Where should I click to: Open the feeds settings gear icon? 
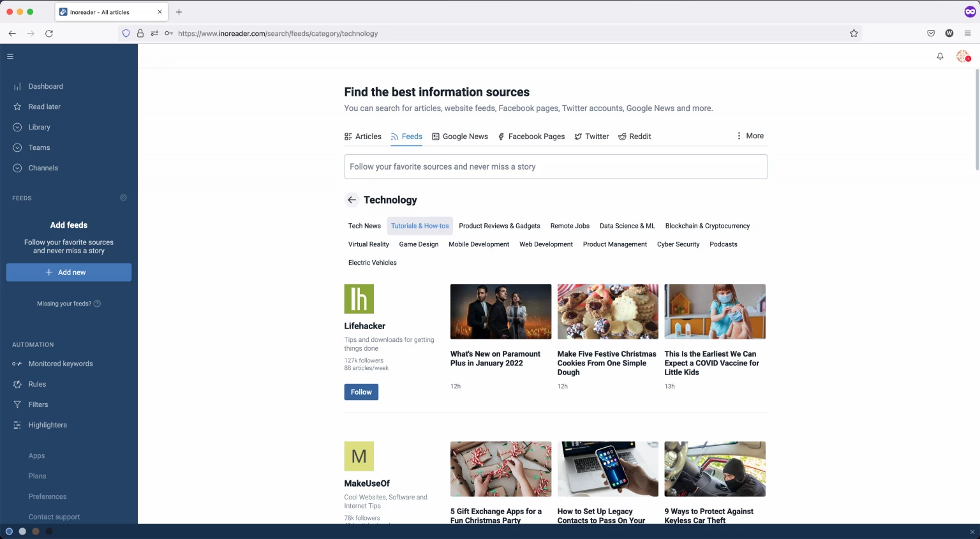pos(124,198)
